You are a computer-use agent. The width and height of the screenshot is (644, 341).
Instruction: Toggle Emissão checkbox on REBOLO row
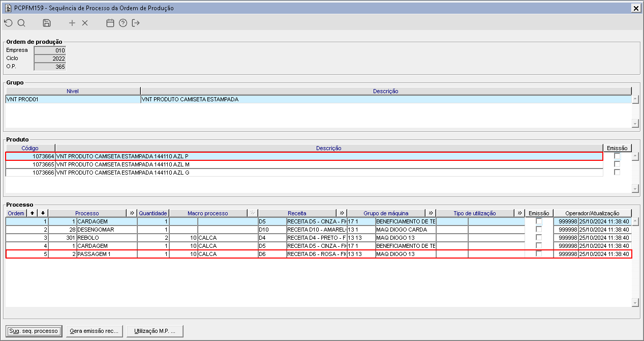pos(539,238)
